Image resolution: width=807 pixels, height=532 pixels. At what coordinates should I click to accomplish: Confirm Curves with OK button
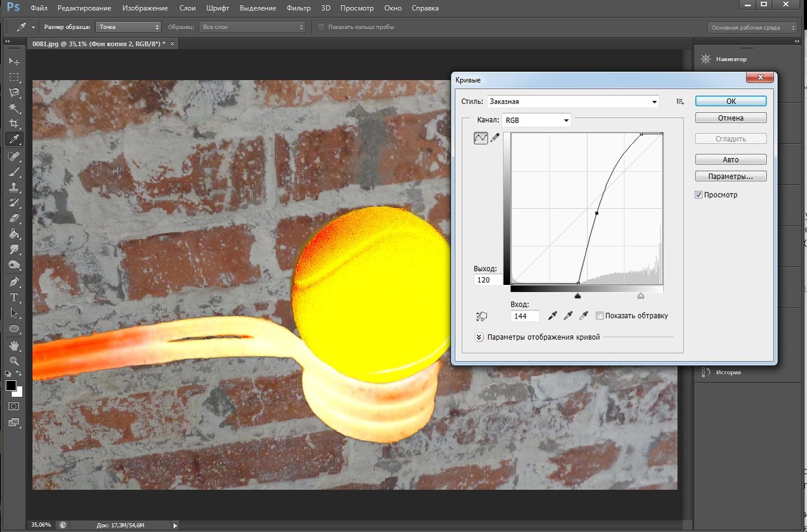pyautogui.click(x=731, y=101)
